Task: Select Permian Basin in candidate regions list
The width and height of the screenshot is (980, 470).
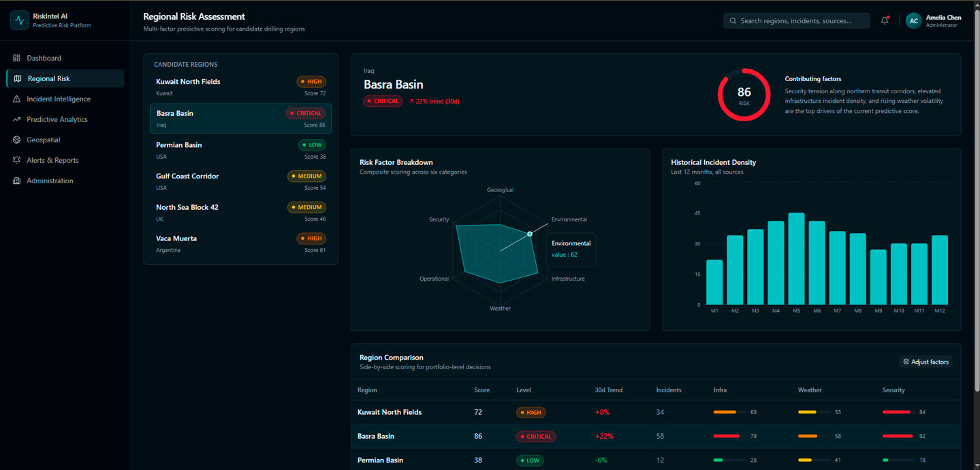Action: 241,151
